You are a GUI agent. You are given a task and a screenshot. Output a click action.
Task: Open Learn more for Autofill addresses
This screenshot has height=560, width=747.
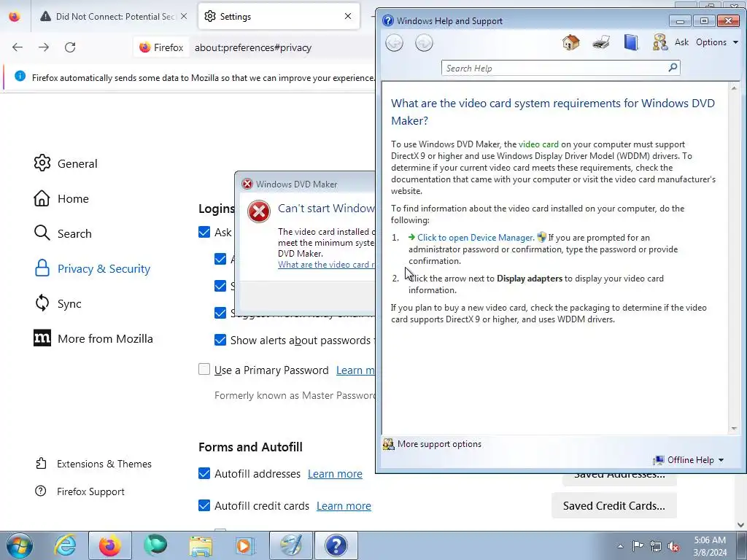coord(335,474)
